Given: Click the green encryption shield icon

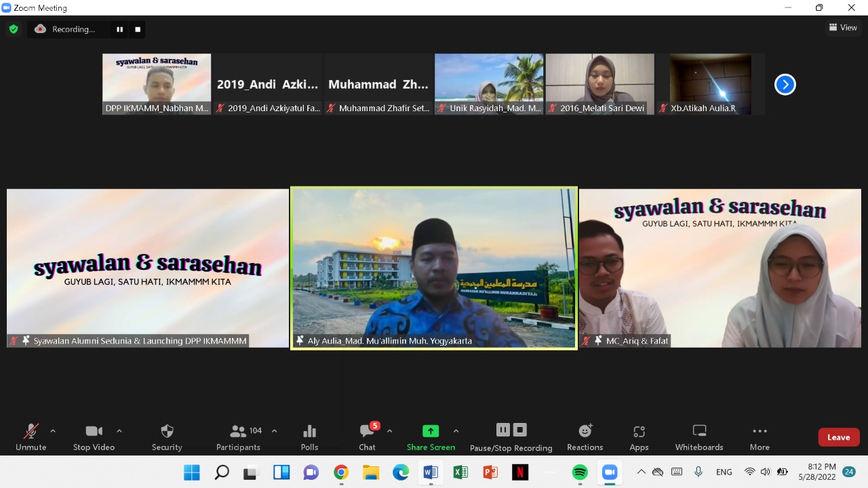Looking at the screenshot, I should [x=13, y=29].
